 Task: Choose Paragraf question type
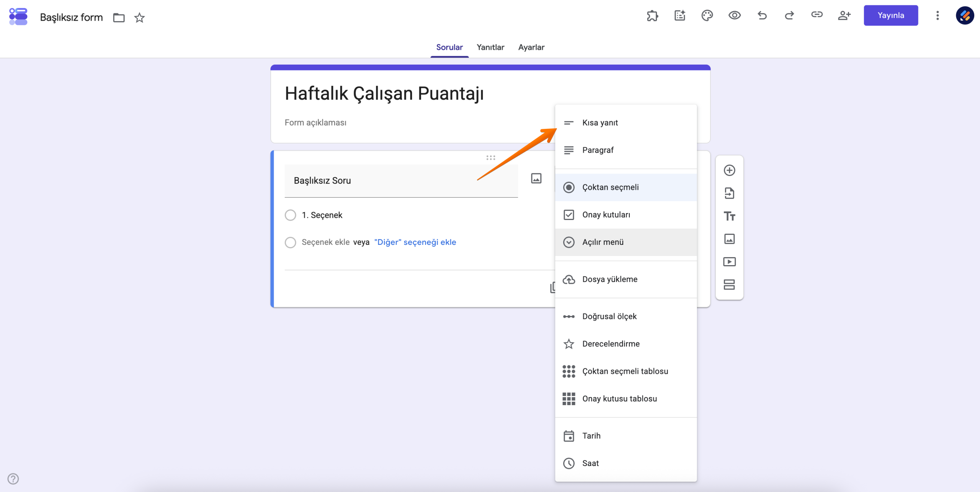coord(626,150)
